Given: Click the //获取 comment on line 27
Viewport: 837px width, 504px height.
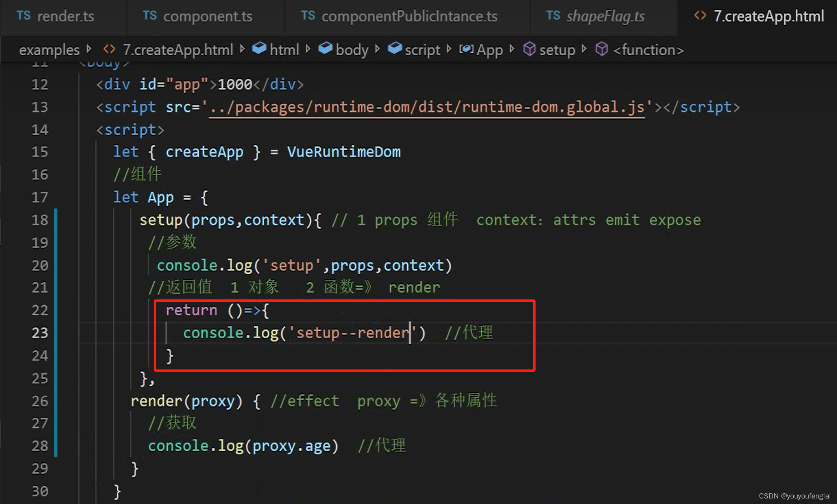Looking at the screenshot, I should coord(172,423).
